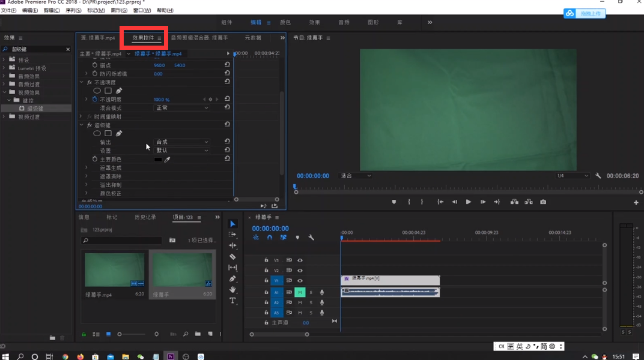Image resolution: width=644 pixels, height=360 pixels.
Task: Select the Hand tool
Action: click(232, 289)
